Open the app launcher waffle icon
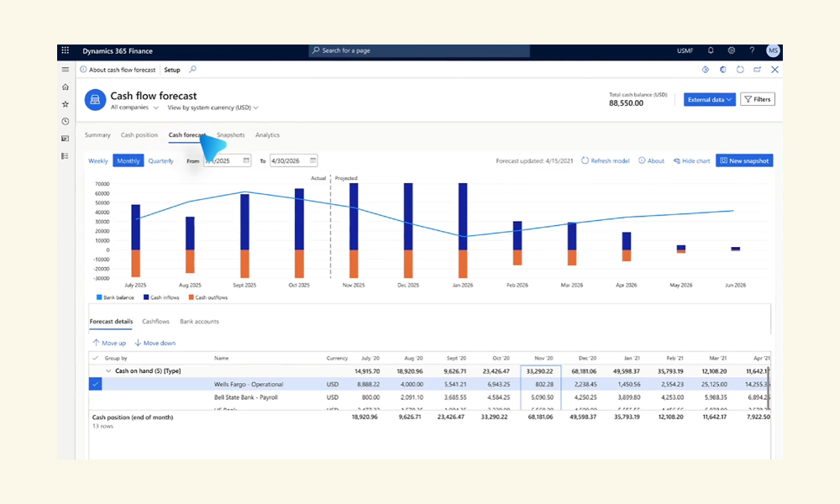Screen dimensions: 840x504 pyautogui.click(x=65, y=50)
